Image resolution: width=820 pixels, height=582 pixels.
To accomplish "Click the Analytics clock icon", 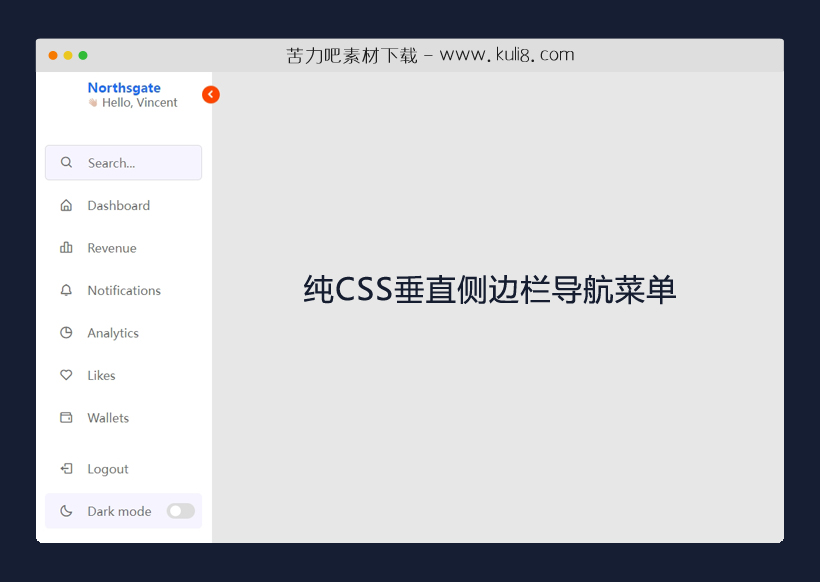I will 65,333.
